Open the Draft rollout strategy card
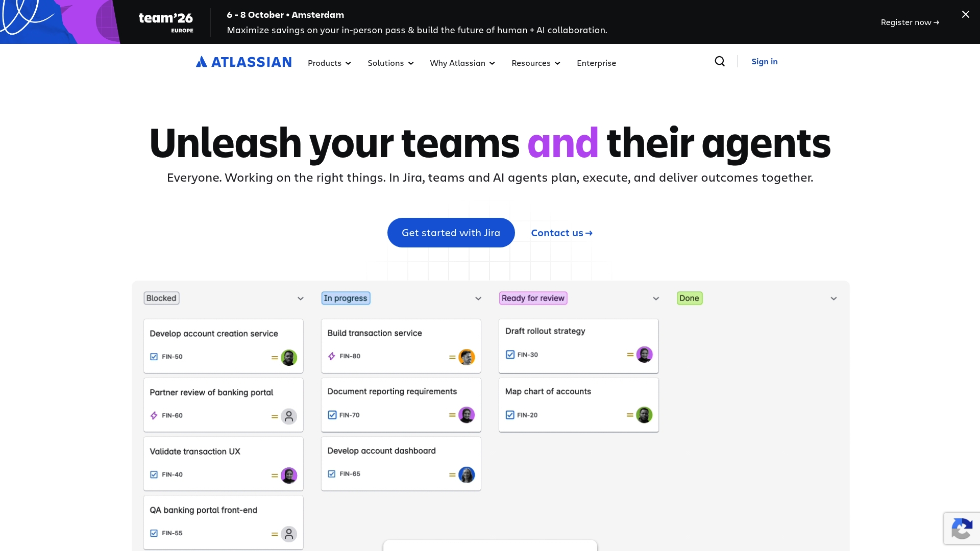 (578, 346)
